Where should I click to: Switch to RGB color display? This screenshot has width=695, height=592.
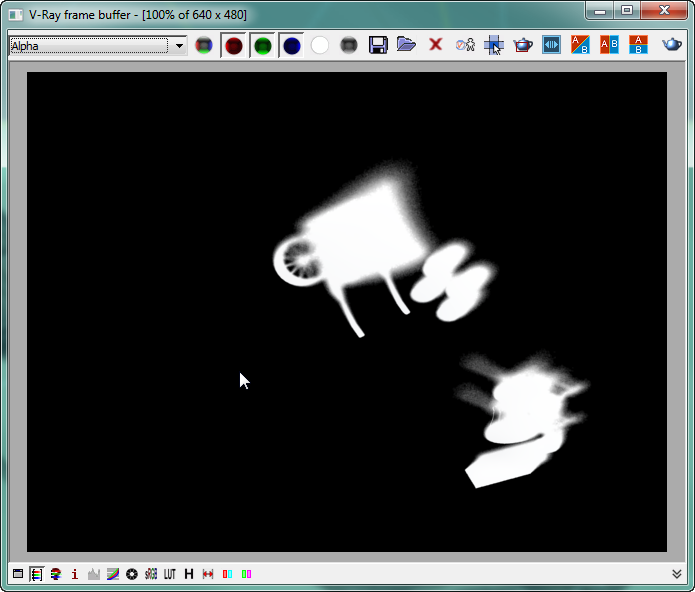(204, 46)
